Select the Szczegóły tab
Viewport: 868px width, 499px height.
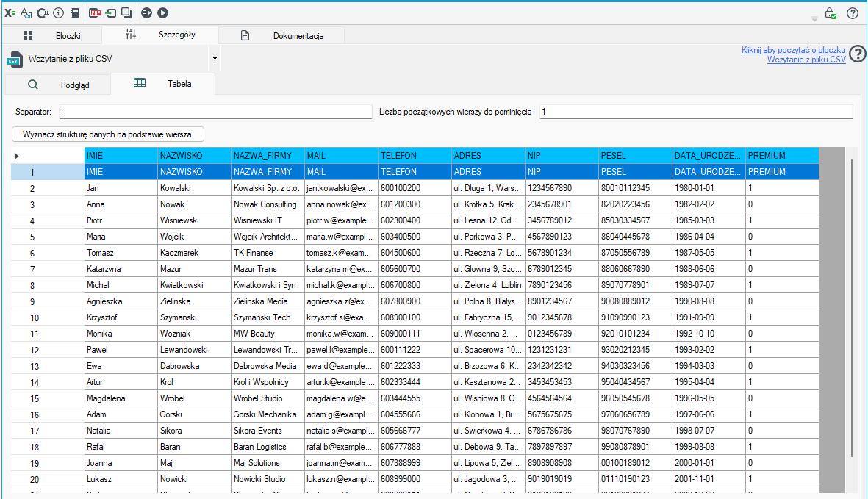click(160, 35)
